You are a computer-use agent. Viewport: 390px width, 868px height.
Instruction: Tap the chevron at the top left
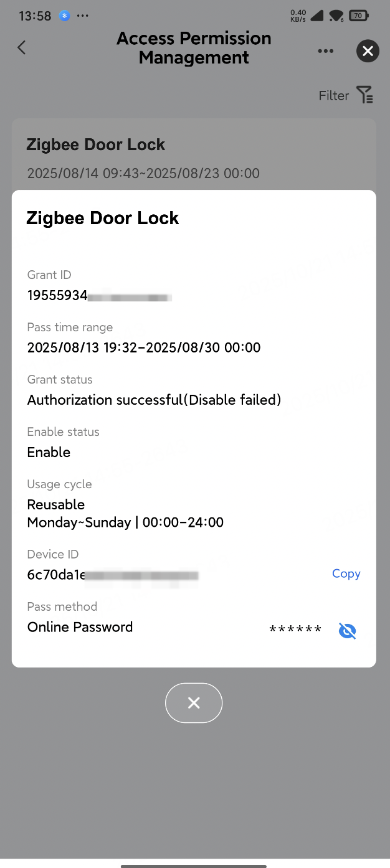(21, 47)
